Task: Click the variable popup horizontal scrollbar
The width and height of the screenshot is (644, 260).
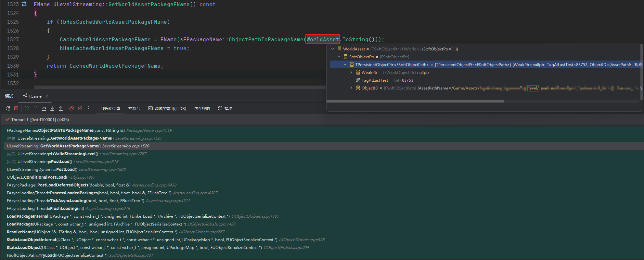Action: [415, 101]
